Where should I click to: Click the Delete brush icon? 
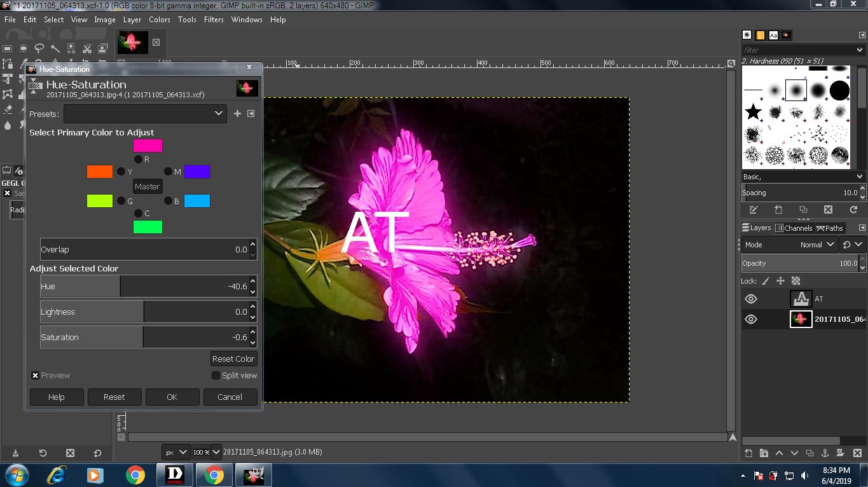pos(828,210)
